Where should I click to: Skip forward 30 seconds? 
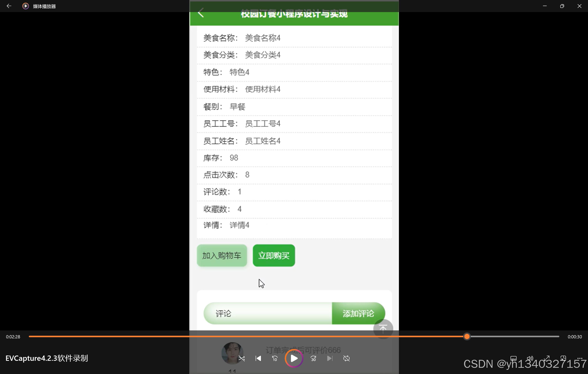tap(314, 358)
